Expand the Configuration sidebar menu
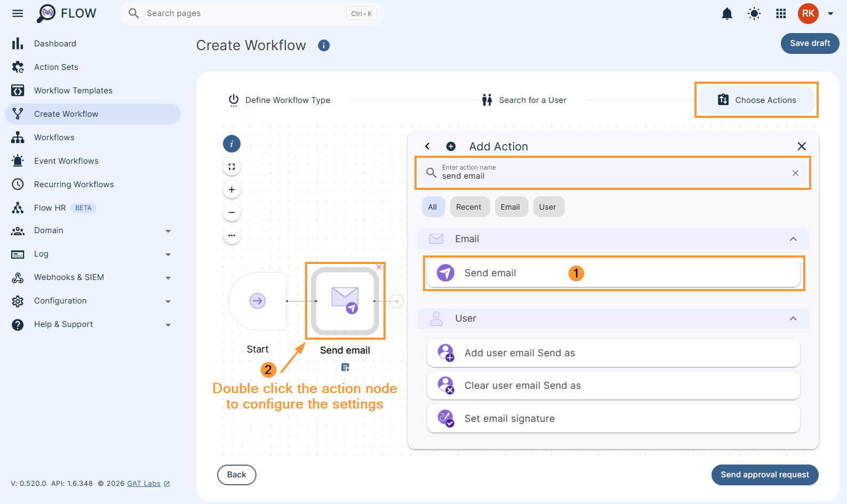This screenshot has width=847, height=504. pos(93,301)
